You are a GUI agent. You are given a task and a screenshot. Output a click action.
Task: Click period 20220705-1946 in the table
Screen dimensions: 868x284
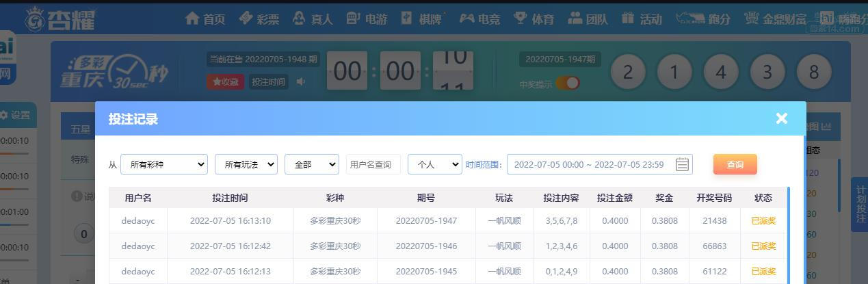426,246
